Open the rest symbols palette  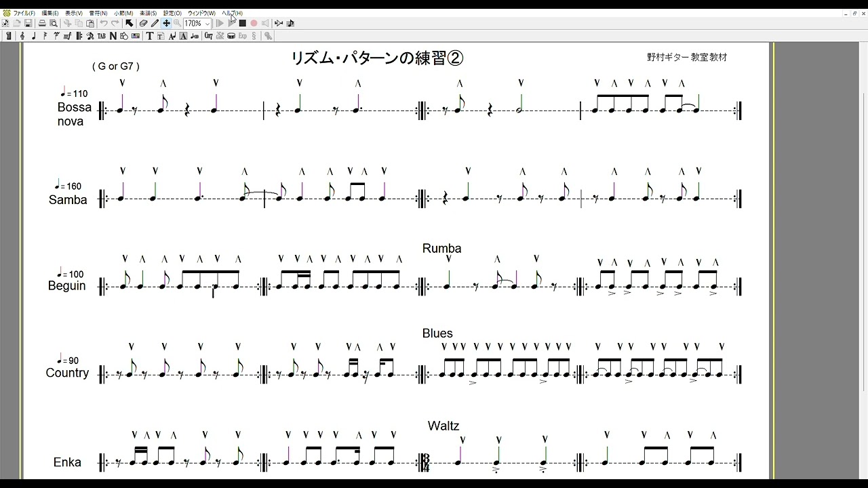click(x=45, y=36)
